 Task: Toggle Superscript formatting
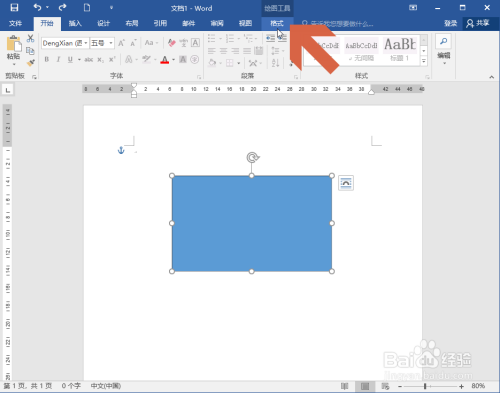click(x=112, y=60)
